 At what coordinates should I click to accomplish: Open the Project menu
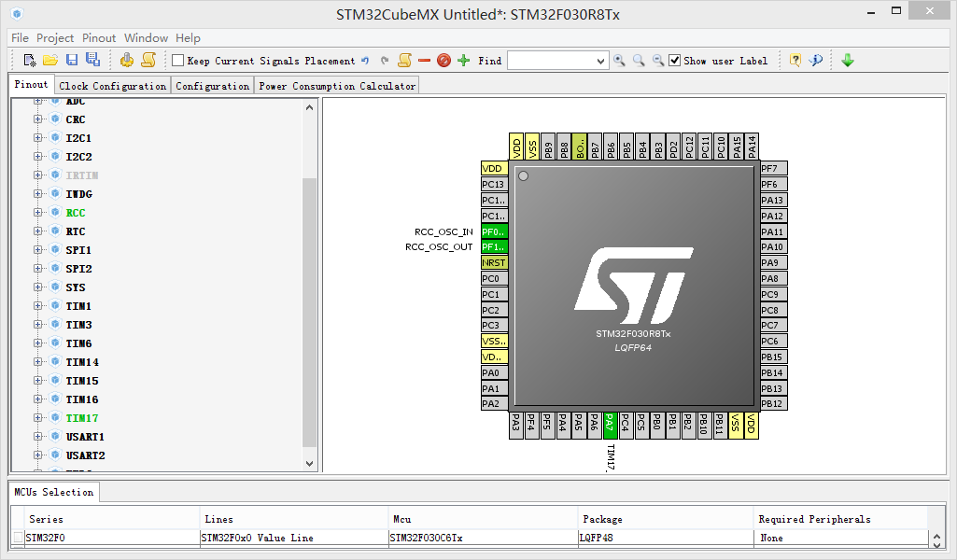pyautogui.click(x=55, y=38)
